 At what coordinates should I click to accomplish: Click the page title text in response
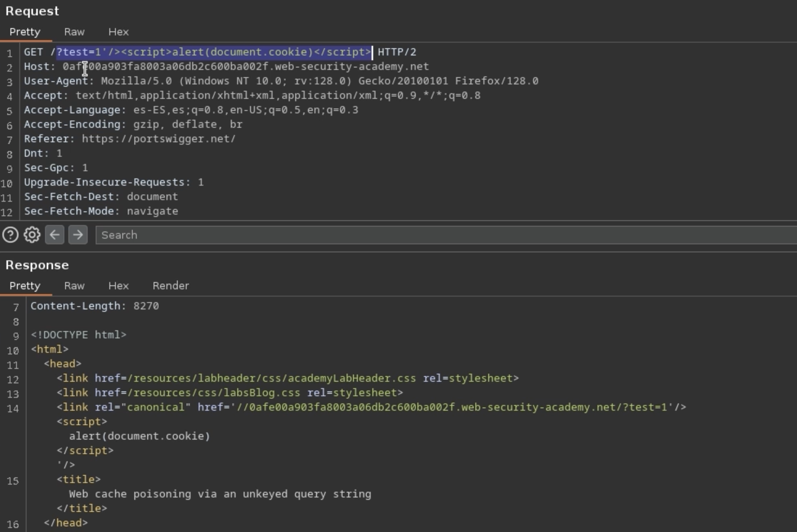pos(220,494)
